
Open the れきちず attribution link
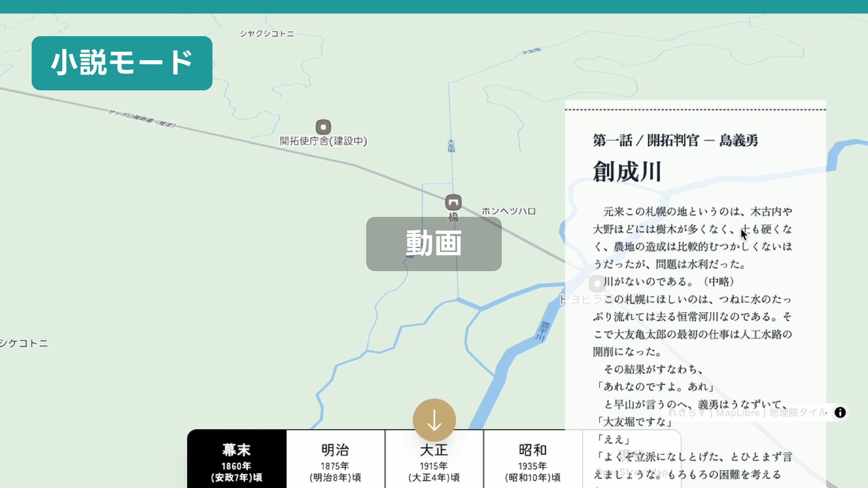pos(686,413)
